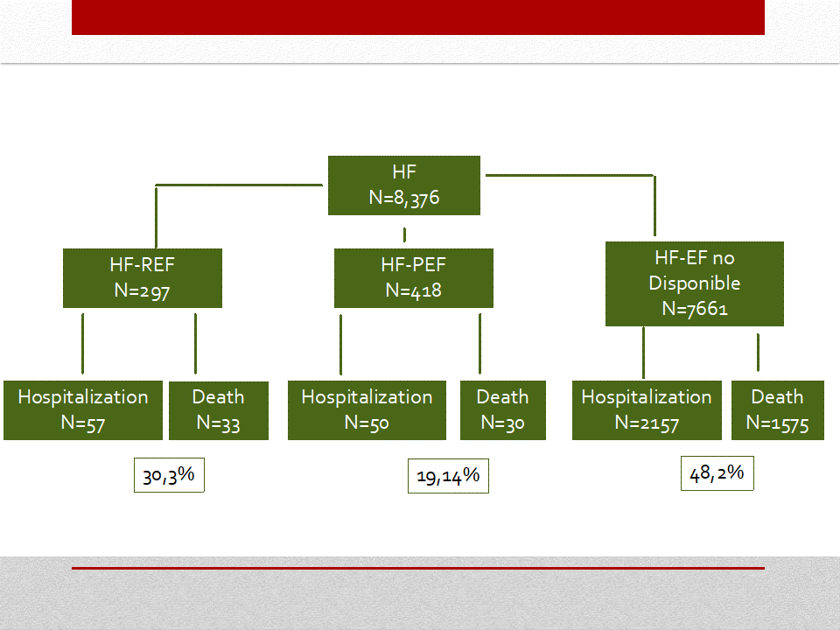Image resolution: width=840 pixels, height=630 pixels.
Task: Click the Hospitalization N=50 box
Action: (367, 410)
